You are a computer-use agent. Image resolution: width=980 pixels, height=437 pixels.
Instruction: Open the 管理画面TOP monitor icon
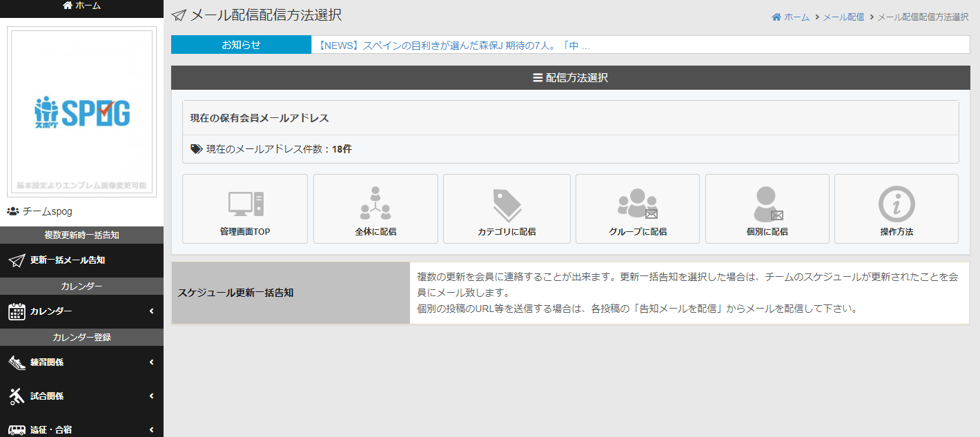pos(245,204)
